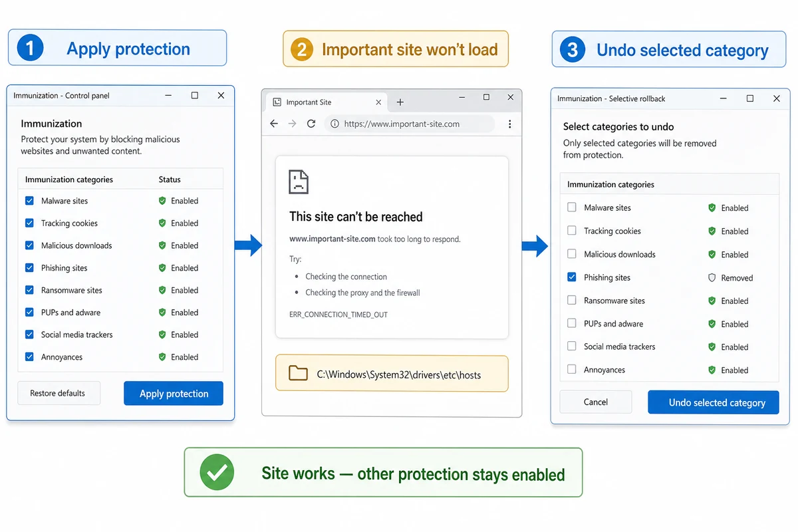This screenshot has width=798, height=532.
Task: Check PUPs and adware in Selective rollback
Action: coord(572,323)
